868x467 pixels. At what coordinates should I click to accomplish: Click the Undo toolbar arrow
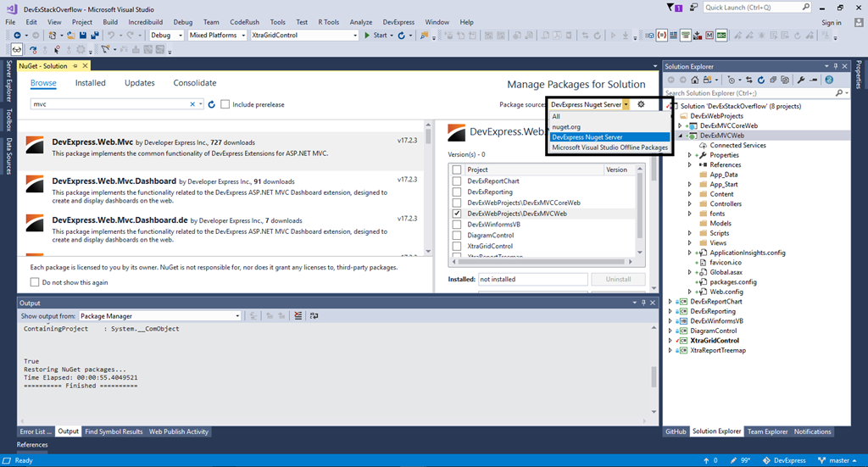111,36
